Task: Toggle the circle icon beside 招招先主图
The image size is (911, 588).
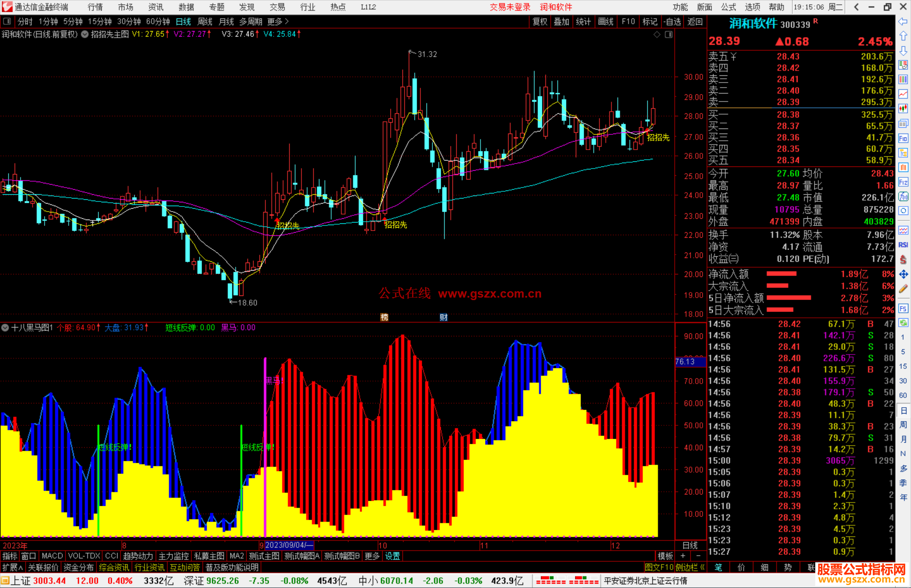Action: point(85,35)
